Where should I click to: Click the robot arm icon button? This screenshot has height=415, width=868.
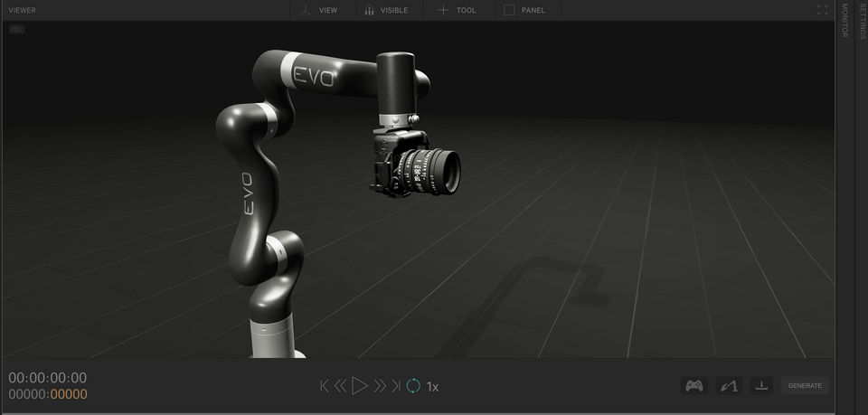(x=729, y=386)
